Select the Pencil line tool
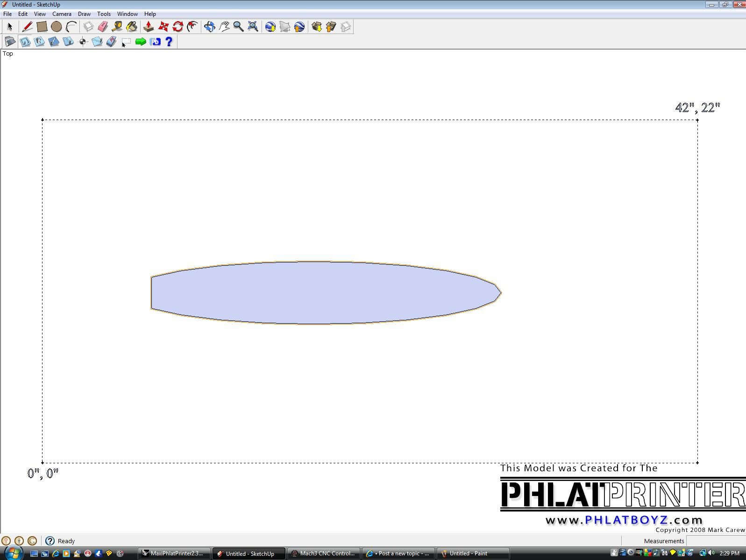Image resolution: width=746 pixels, height=560 pixels. tap(27, 27)
